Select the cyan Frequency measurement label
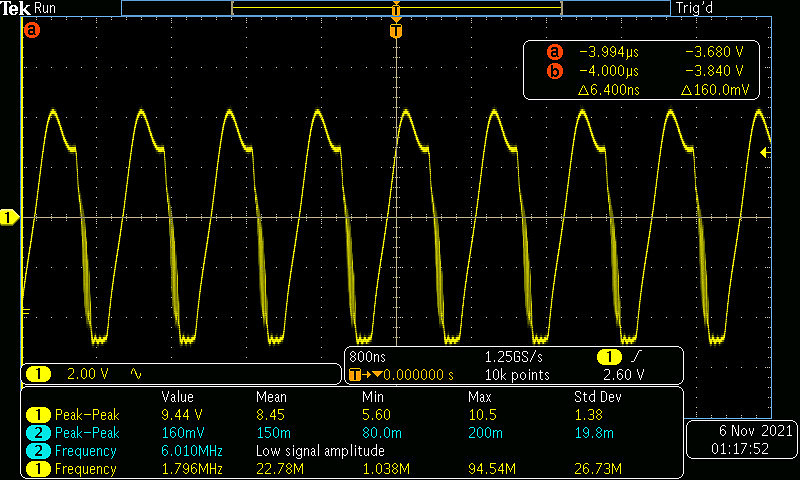 tap(85, 451)
